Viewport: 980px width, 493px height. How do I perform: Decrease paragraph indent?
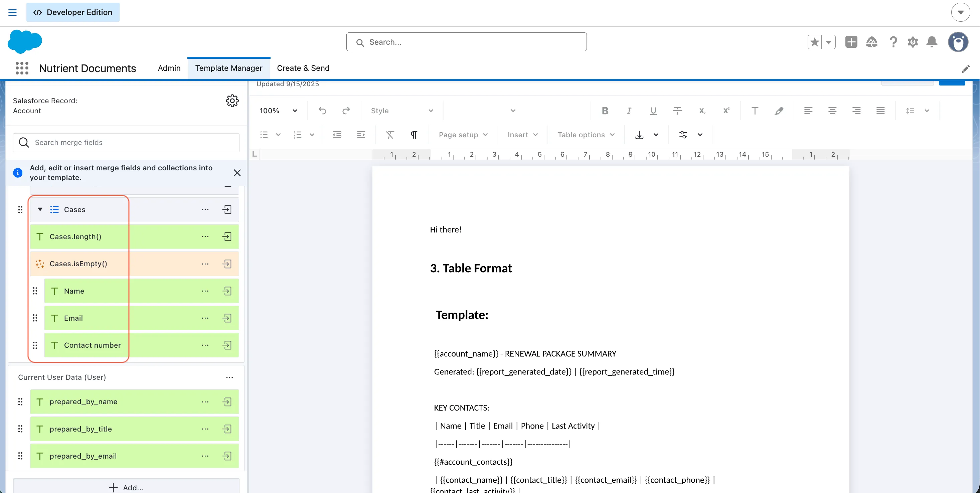click(337, 135)
